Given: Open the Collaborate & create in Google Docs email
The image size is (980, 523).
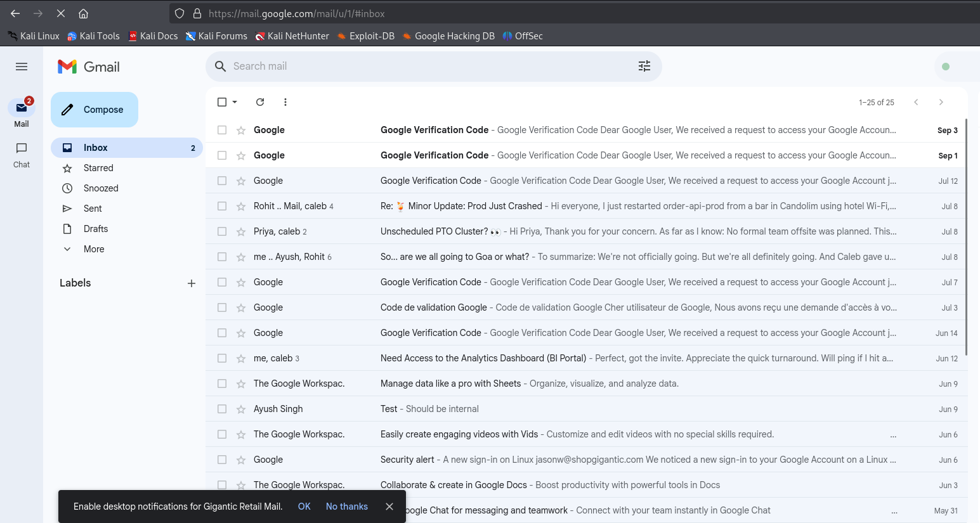Looking at the screenshot, I should click(x=587, y=485).
